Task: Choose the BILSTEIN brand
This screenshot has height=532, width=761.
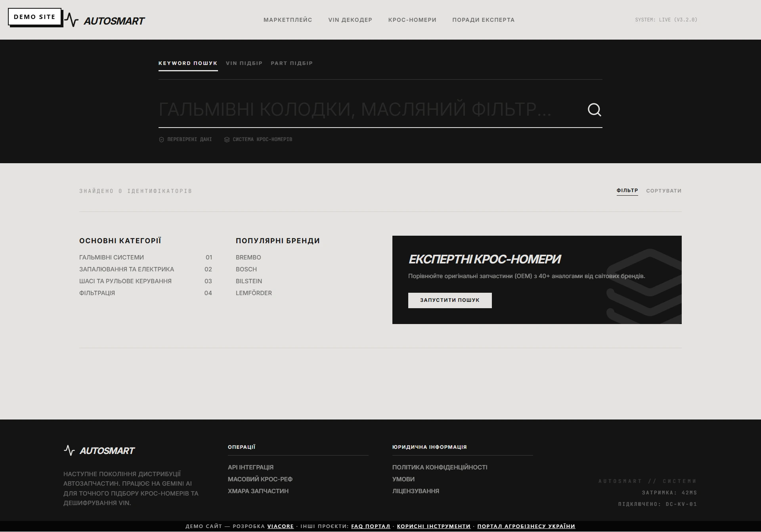Action: tap(249, 281)
